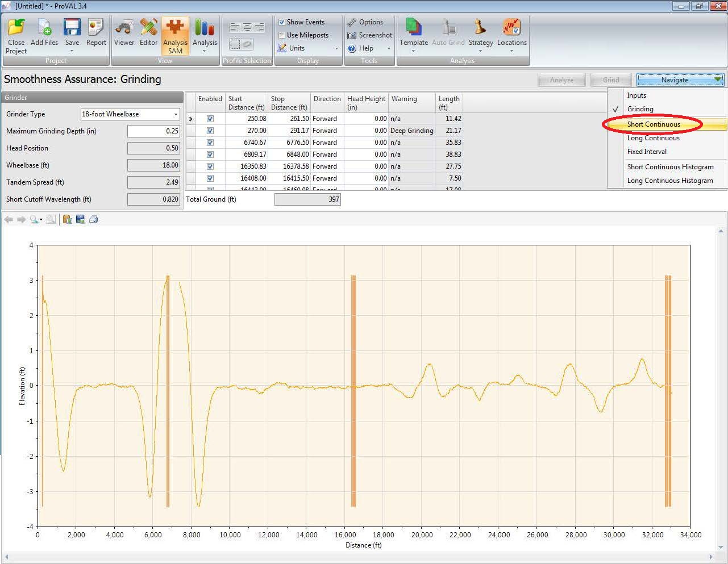The width and height of the screenshot is (728, 564).
Task: Choose Long Continuous menu entry
Action: pyautogui.click(x=653, y=138)
